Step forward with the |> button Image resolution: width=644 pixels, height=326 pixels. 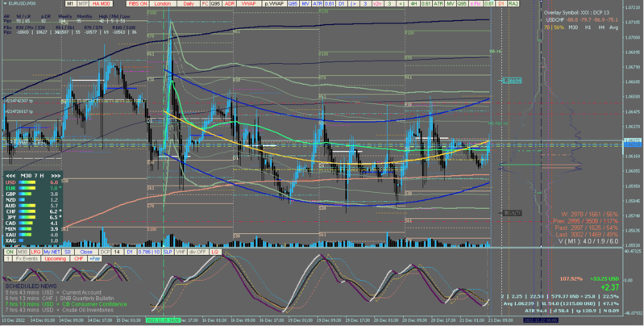(353, 4)
